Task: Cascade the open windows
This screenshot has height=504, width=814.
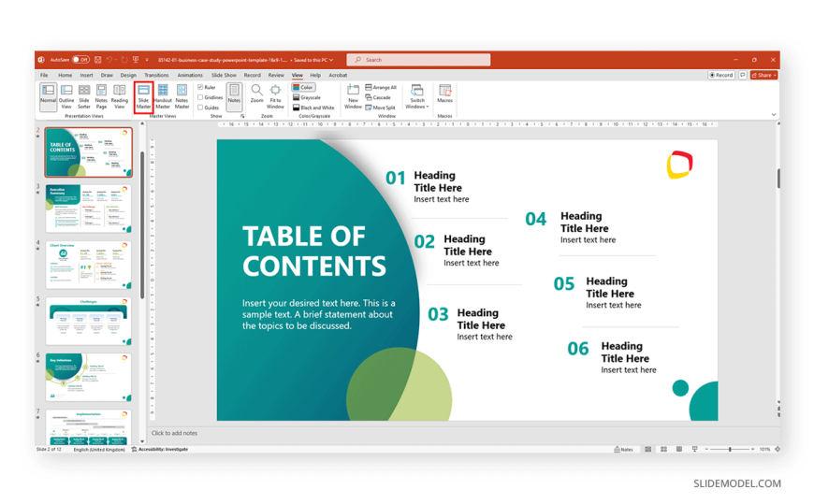Action: 378,97
